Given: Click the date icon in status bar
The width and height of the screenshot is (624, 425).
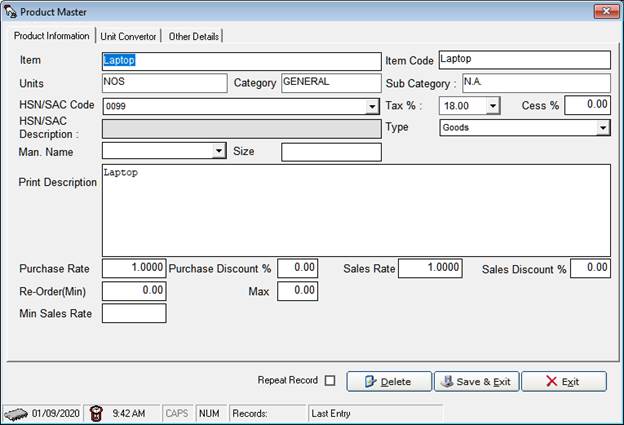Looking at the screenshot, I should coord(15,412).
